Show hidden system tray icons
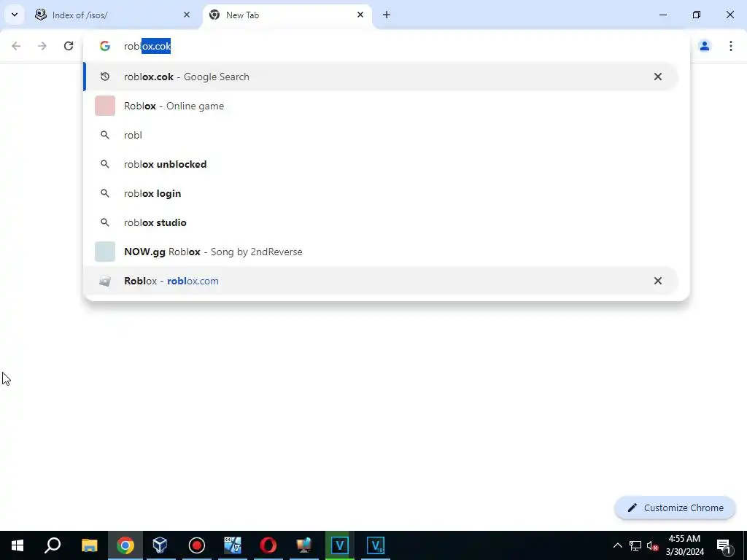747x560 pixels. (x=617, y=545)
